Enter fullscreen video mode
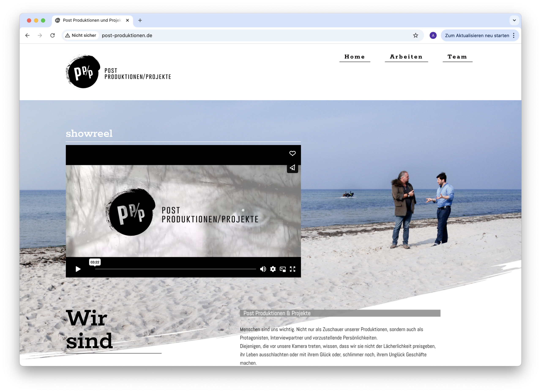541x392 pixels. tap(292, 269)
